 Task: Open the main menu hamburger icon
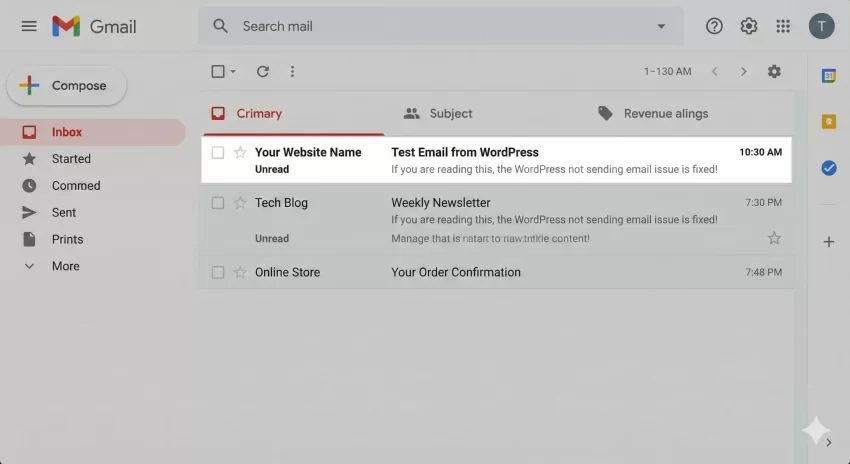coord(29,26)
